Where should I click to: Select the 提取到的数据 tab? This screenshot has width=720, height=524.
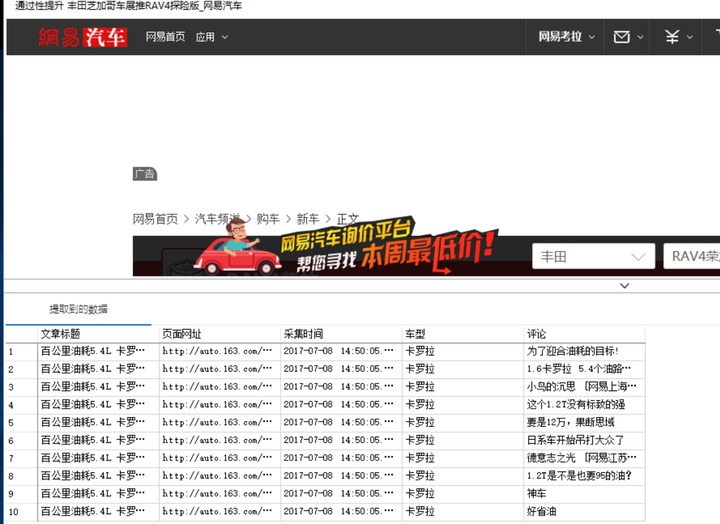[x=79, y=309]
